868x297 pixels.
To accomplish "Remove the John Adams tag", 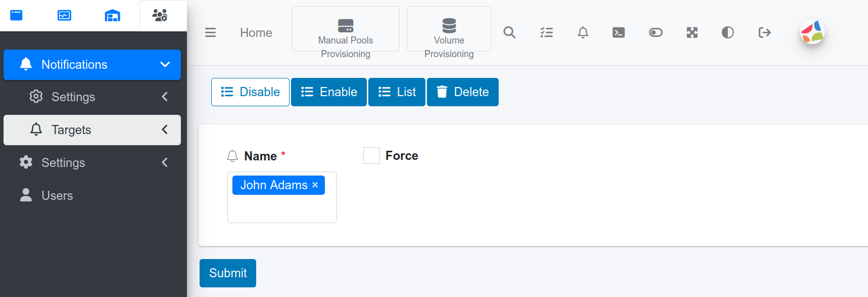I will [x=315, y=185].
